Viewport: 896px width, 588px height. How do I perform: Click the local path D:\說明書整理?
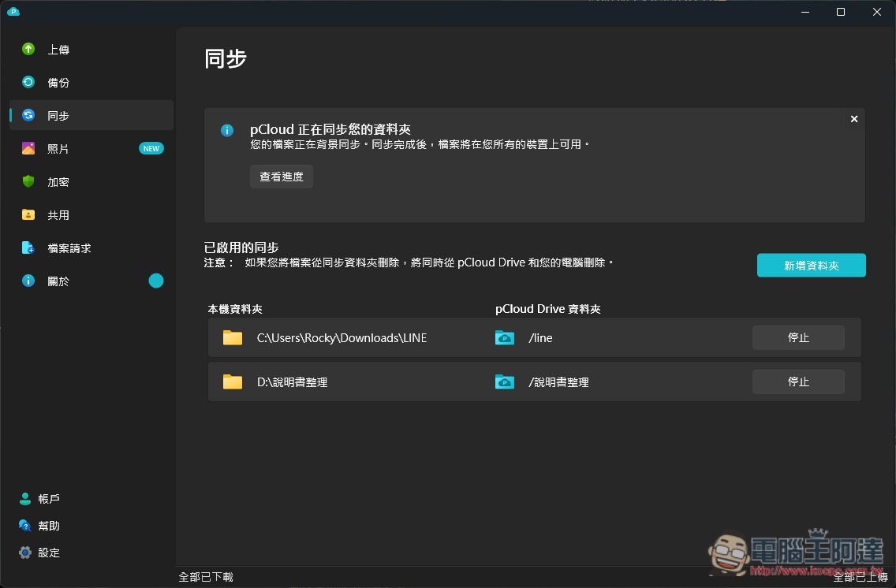(x=292, y=382)
